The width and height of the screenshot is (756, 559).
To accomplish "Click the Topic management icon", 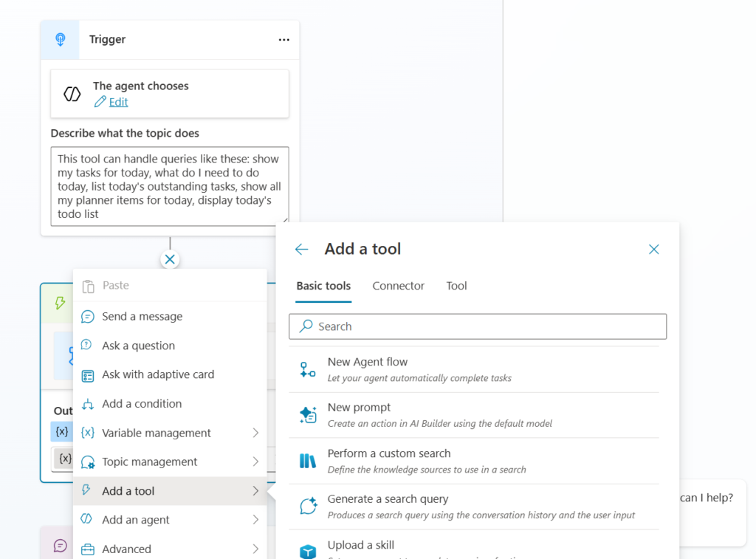I will coord(88,462).
